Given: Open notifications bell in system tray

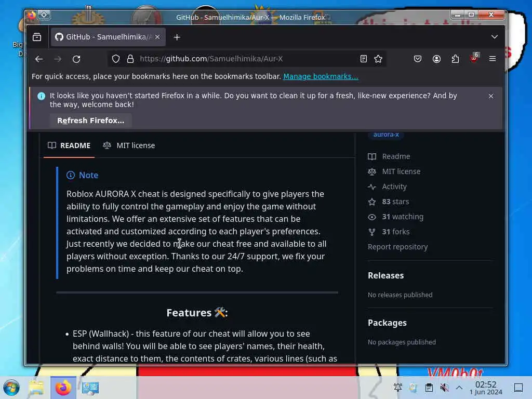Looking at the screenshot, I should click(x=397, y=387).
